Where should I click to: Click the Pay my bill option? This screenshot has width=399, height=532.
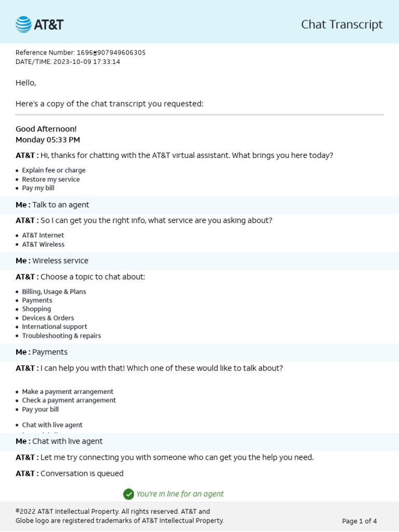[38, 188]
